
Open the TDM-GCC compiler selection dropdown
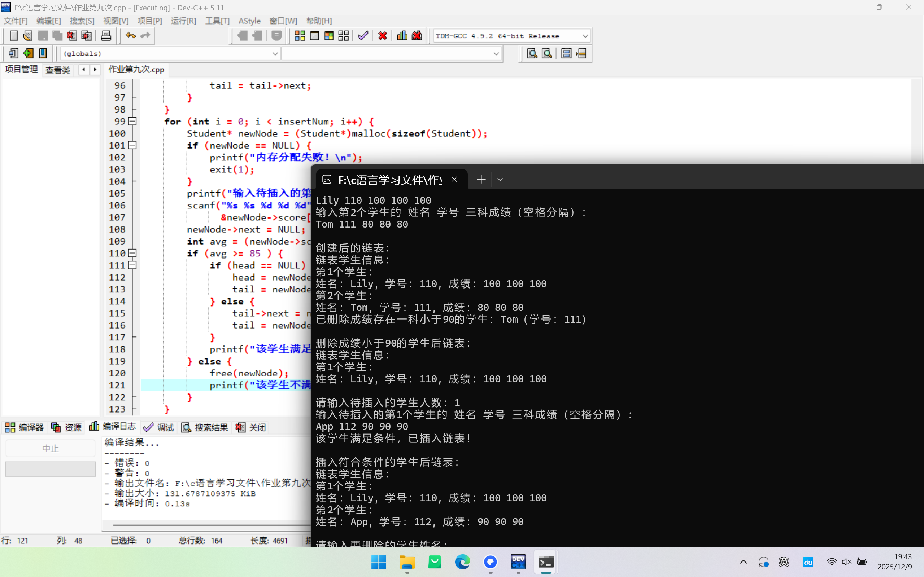[585, 36]
